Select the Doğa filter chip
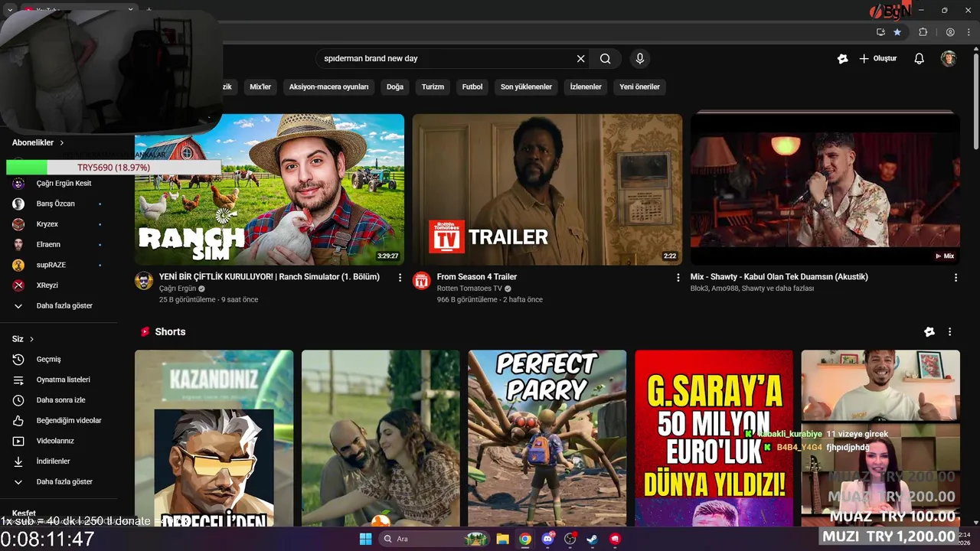The width and height of the screenshot is (980, 551). coord(395,87)
